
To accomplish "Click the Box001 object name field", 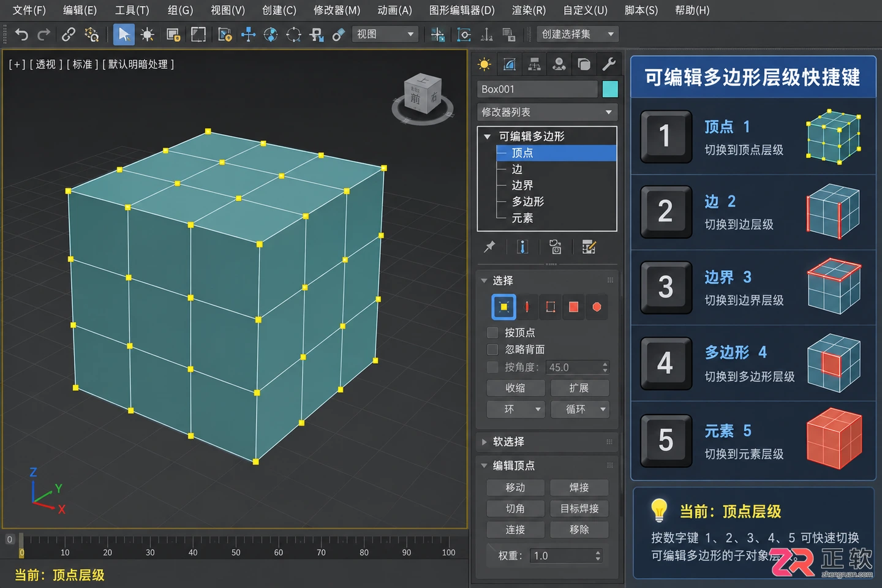I will tap(537, 89).
